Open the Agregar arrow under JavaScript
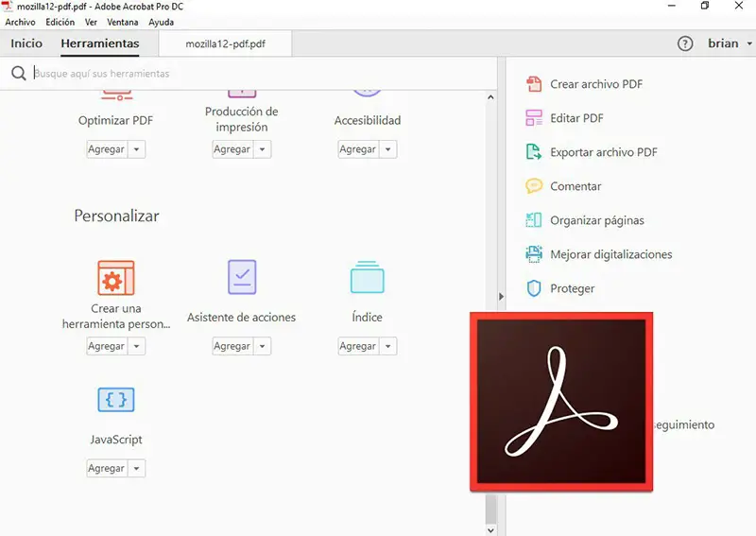The width and height of the screenshot is (756, 536). click(136, 468)
